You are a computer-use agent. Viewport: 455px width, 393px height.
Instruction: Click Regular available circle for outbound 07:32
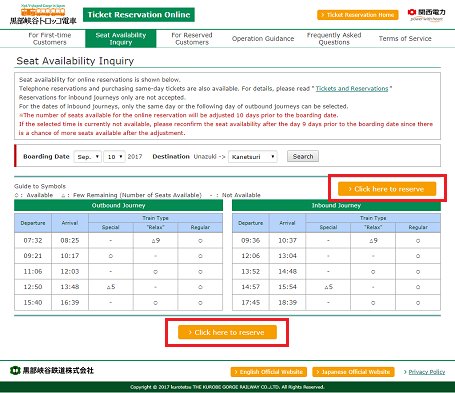point(200,241)
